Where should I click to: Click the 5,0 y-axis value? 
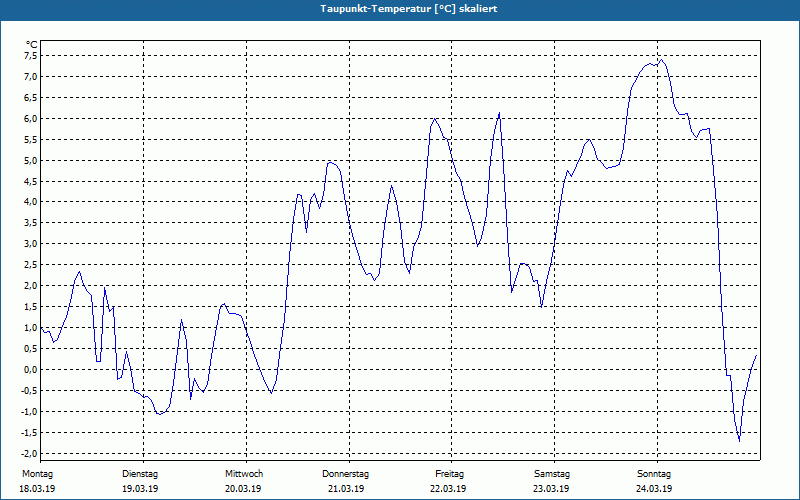click(31, 160)
